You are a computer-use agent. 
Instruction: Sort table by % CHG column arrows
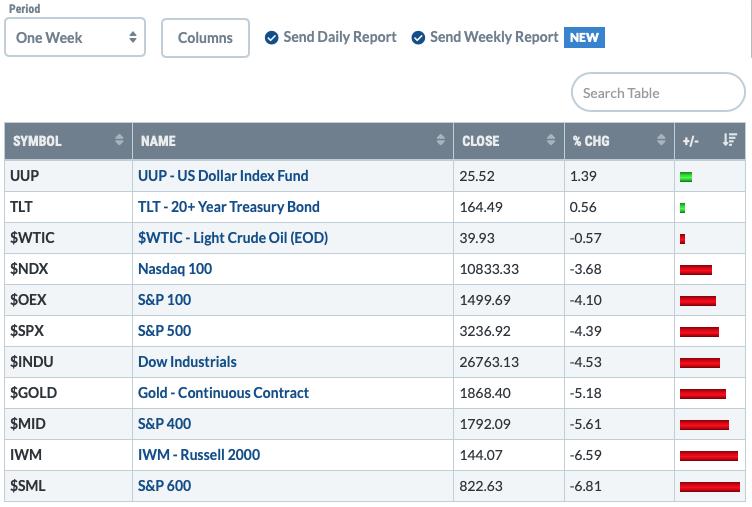point(661,140)
